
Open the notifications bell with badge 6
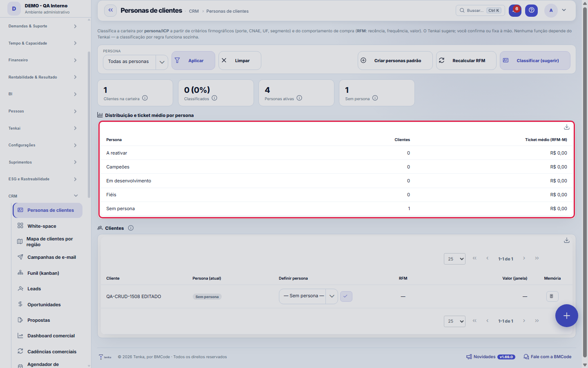click(x=515, y=11)
